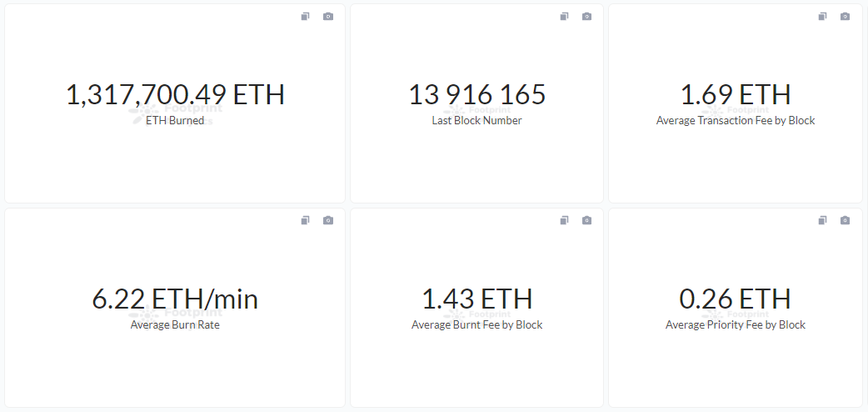The width and height of the screenshot is (868, 412).
Task: Snapshot the Average Transaction Fee by Block card
Action: coord(845,17)
